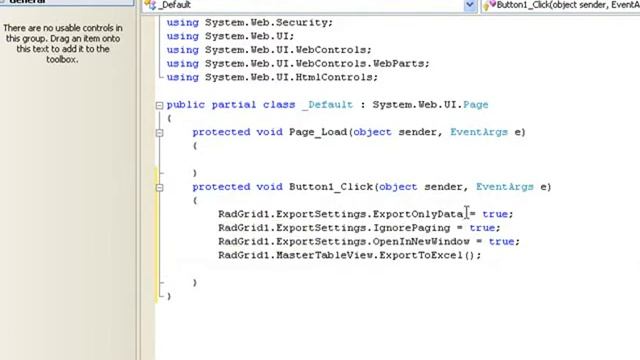The height and width of the screenshot is (360, 640).
Task: Click the MasterTableView.ExportToExcel() line
Action: [350, 255]
